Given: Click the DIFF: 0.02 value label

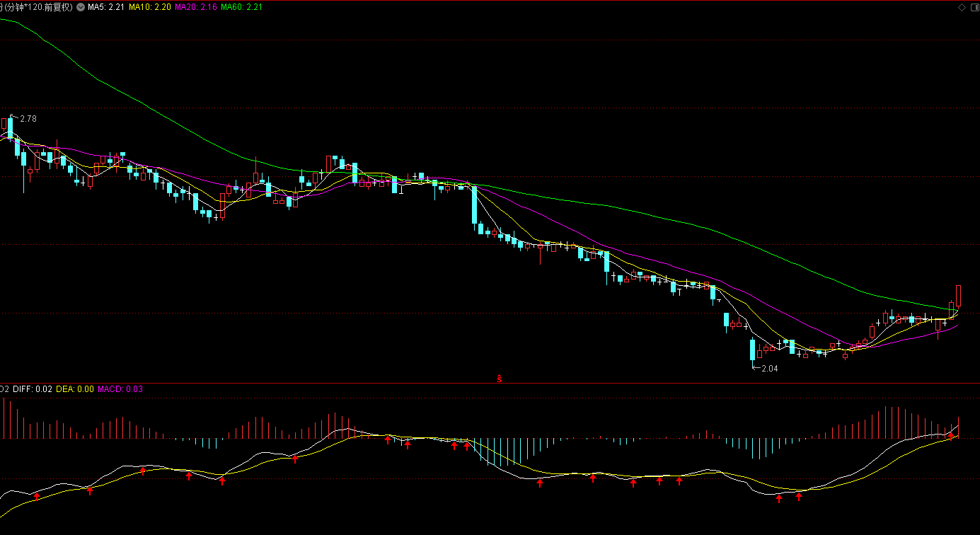Looking at the screenshot, I should (x=33, y=389).
